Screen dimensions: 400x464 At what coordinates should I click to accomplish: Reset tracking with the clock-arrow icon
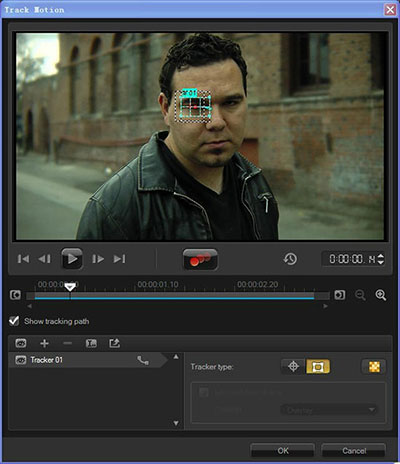(290, 259)
